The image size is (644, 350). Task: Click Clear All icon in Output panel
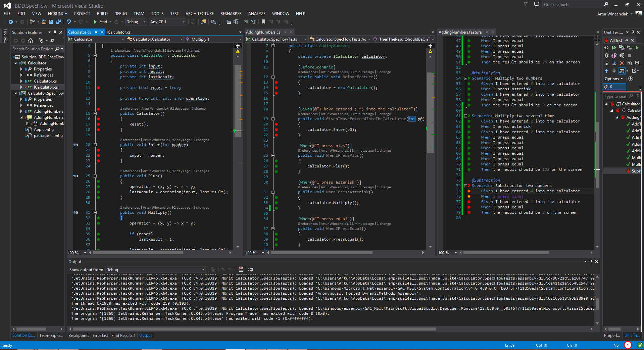241,269
